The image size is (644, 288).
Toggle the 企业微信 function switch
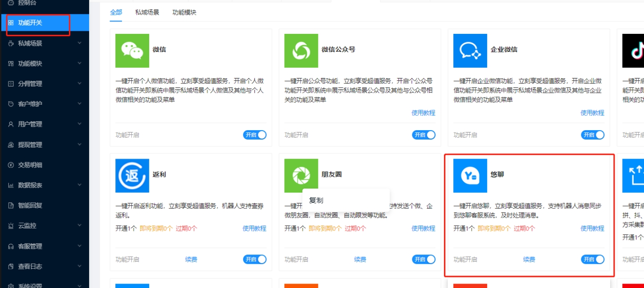(x=593, y=135)
